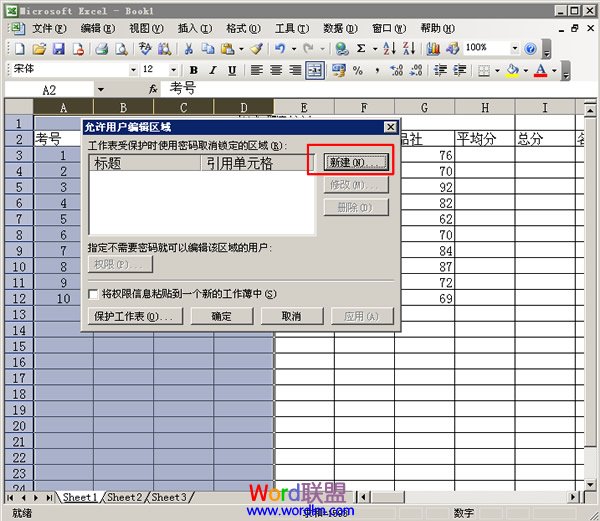Cut selection with the scissors icon
Image resolution: width=600 pixels, height=521 pixels.
pos(188,49)
